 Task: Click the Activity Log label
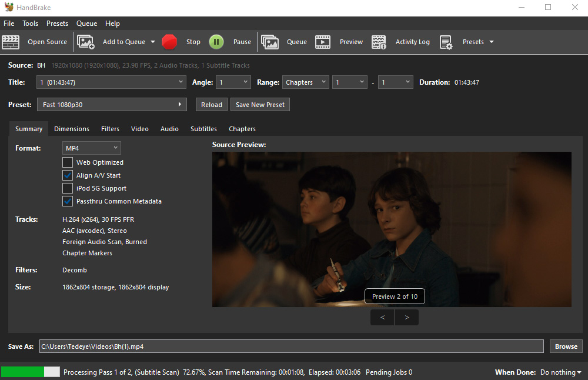413,42
